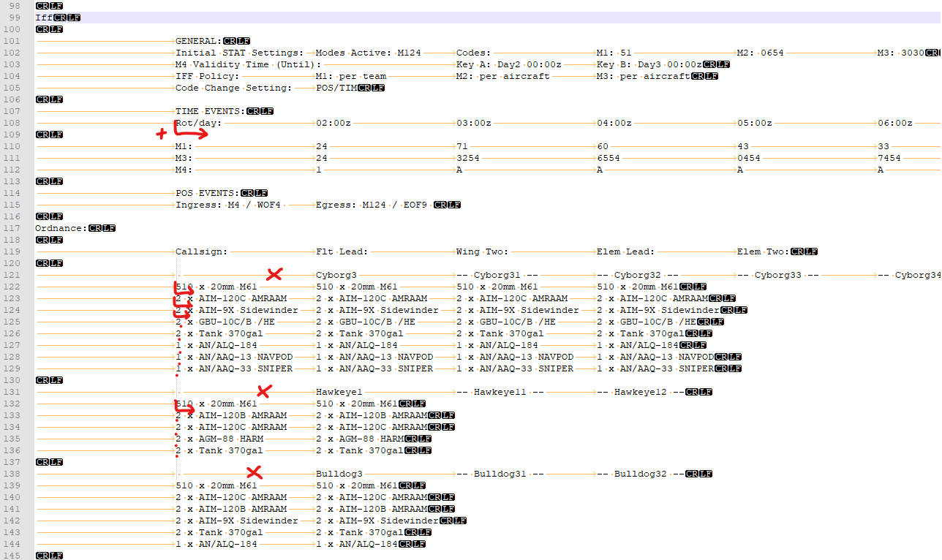Click value '43' in the M1 row
Image resolution: width=942 pixels, height=560 pixels.
tap(743, 146)
